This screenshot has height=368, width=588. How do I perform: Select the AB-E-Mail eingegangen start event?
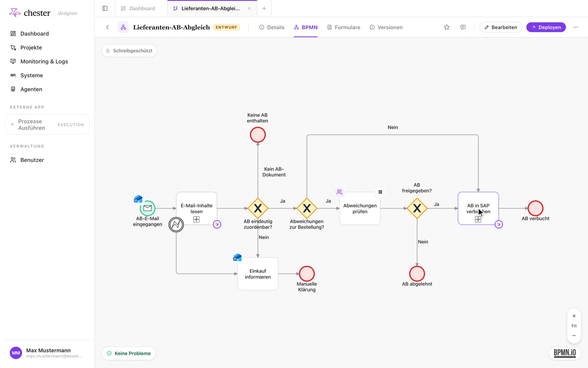(x=148, y=208)
